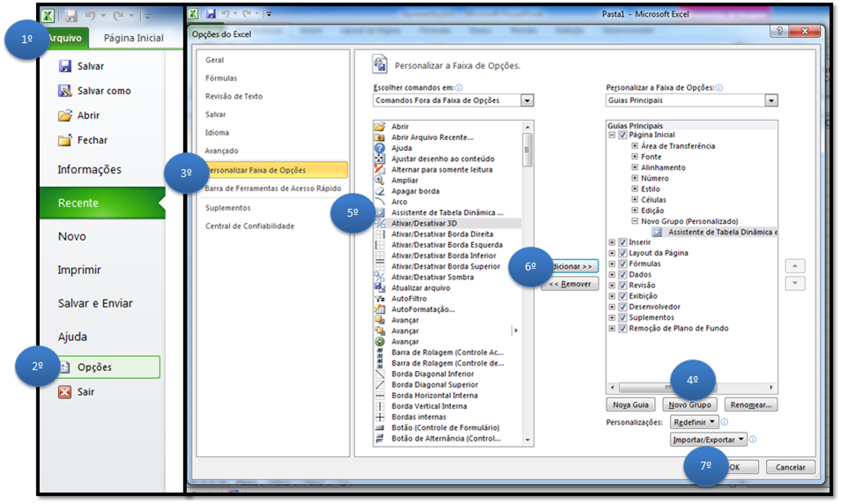Click the Ampliar magnifier icon
This screenshot has height=504, width=841.
pos(380,180)
